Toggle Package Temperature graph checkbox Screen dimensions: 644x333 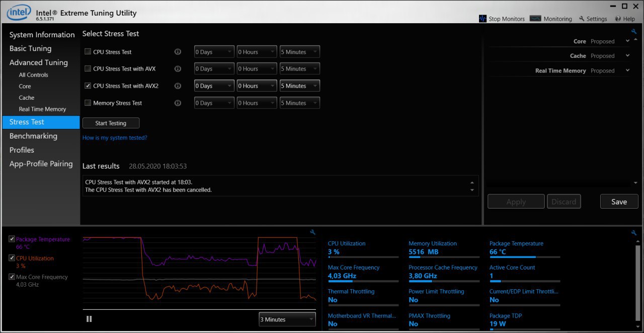click(x=12, y=239)
